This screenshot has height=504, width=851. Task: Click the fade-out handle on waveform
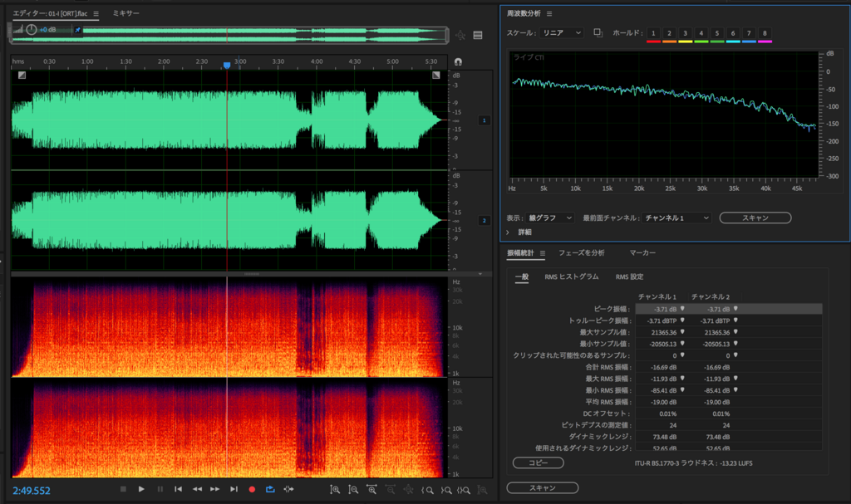point(435,76)
